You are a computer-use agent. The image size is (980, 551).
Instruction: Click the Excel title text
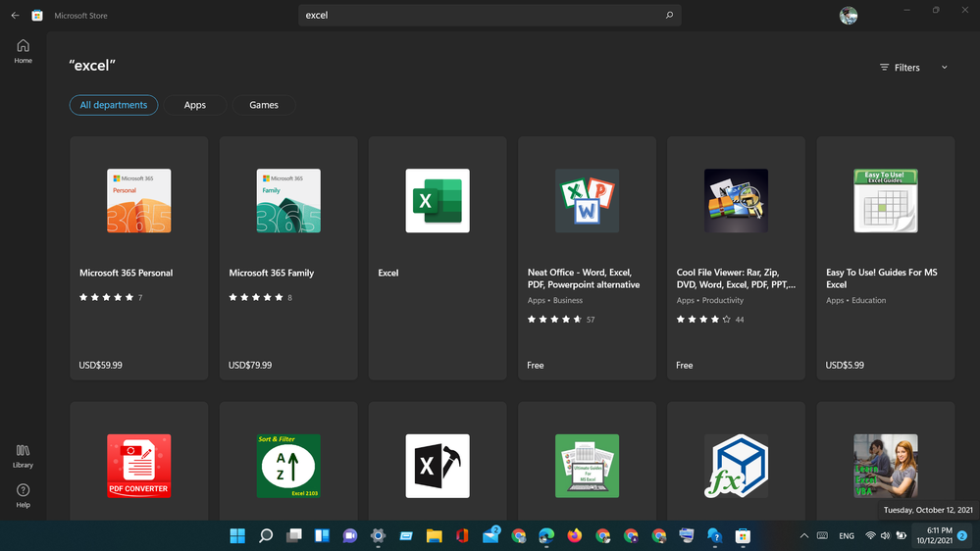click(x=388, y=273)
